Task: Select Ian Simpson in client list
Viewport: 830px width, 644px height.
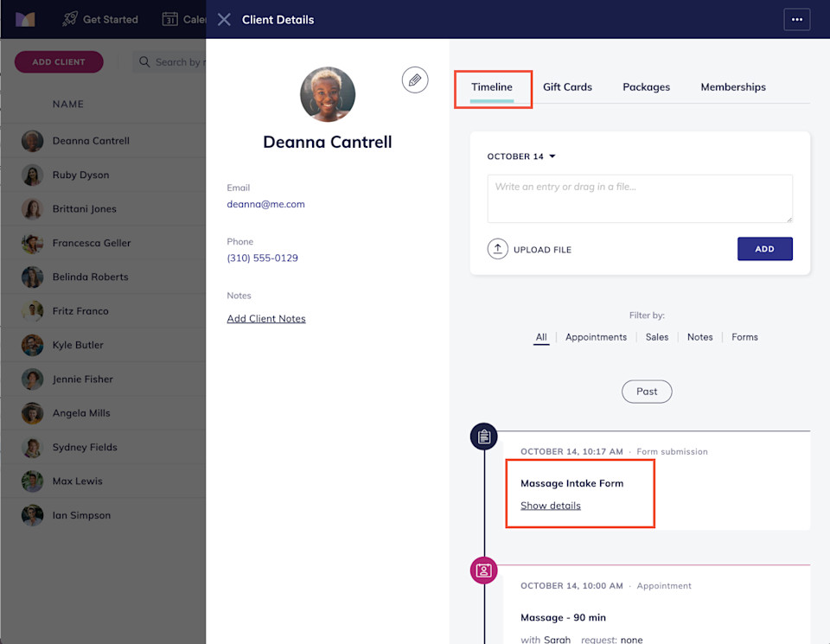Action: pos(103,515)
